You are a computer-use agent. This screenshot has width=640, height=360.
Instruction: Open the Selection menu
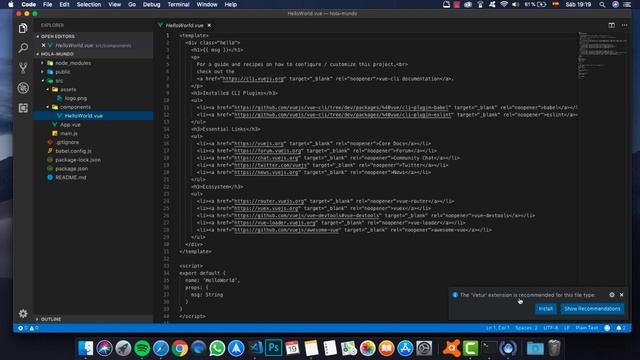(89, 4)
